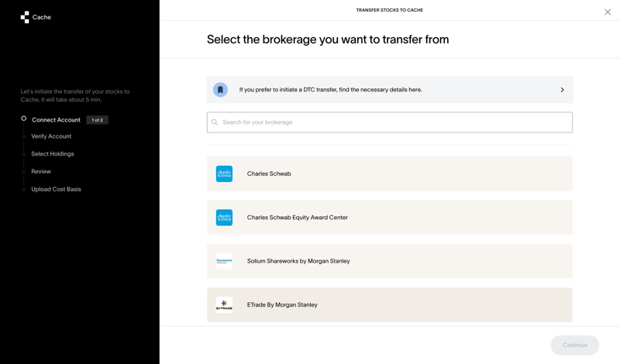This screenshot has height=364, width=620.
Task: Click the E*Trade logo icon
Action: (x=224, y=305)
